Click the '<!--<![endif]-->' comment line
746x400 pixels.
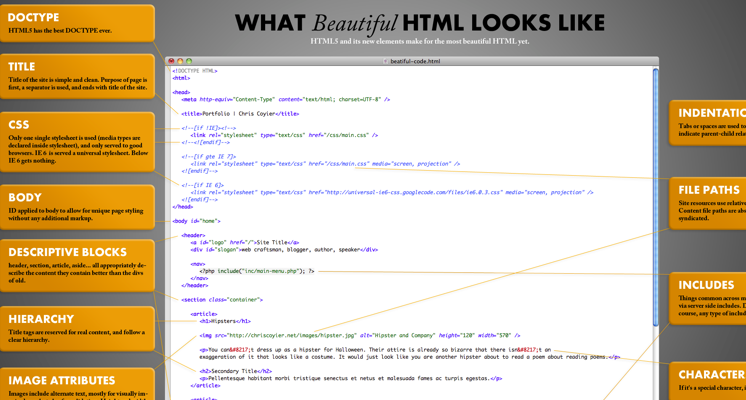(206, 142)
